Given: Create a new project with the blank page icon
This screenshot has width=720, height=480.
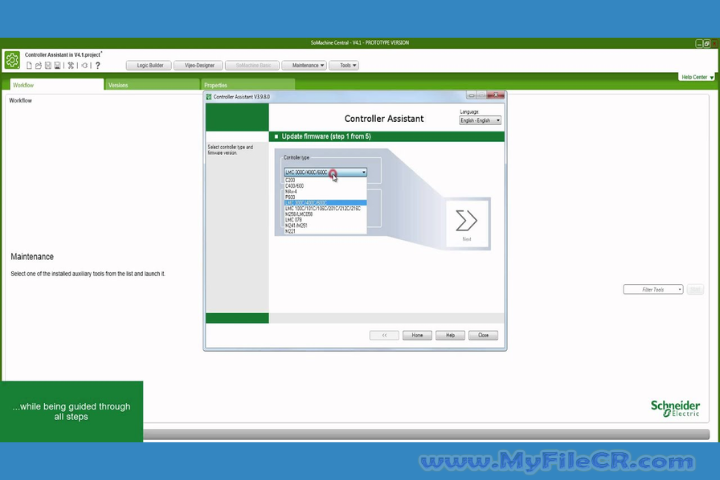Looking at the screenshot, I should coord(29,66).
